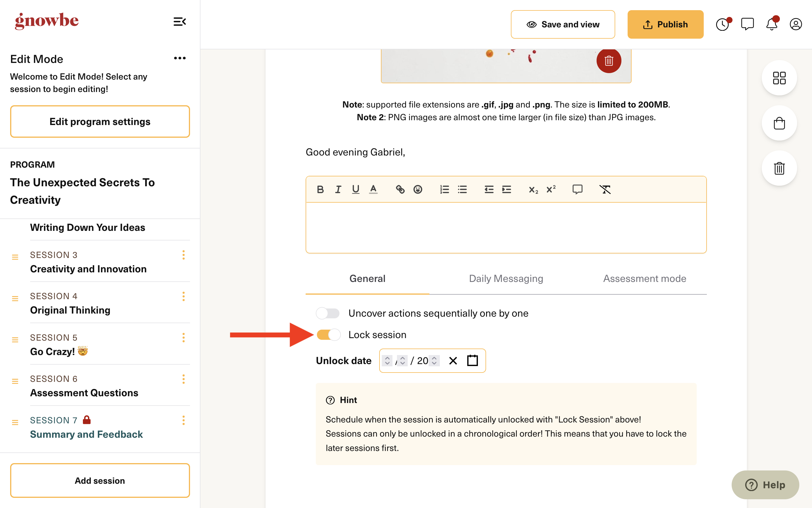This screenshot has width=812, height=508.
Task: Increase indent in editor
Action: tap(507, 189)
